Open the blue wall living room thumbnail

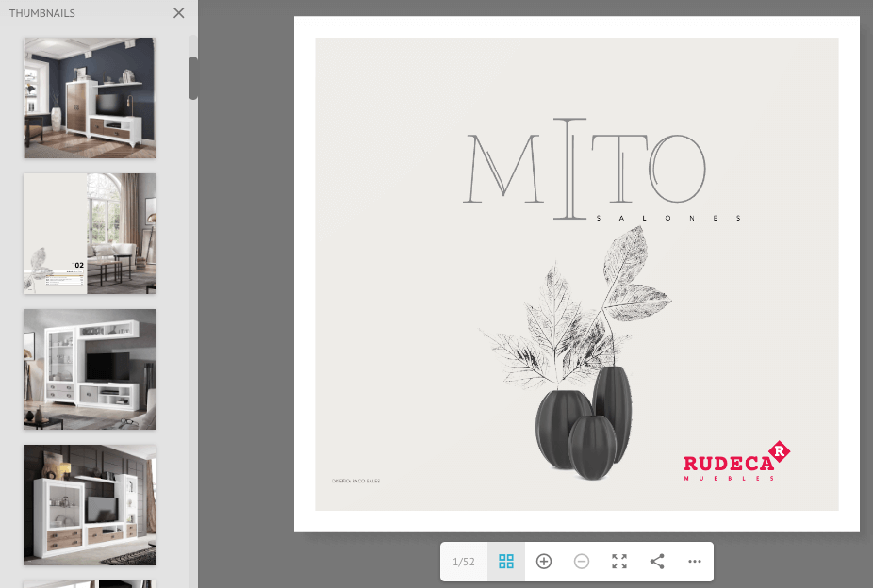coord(90,98)
